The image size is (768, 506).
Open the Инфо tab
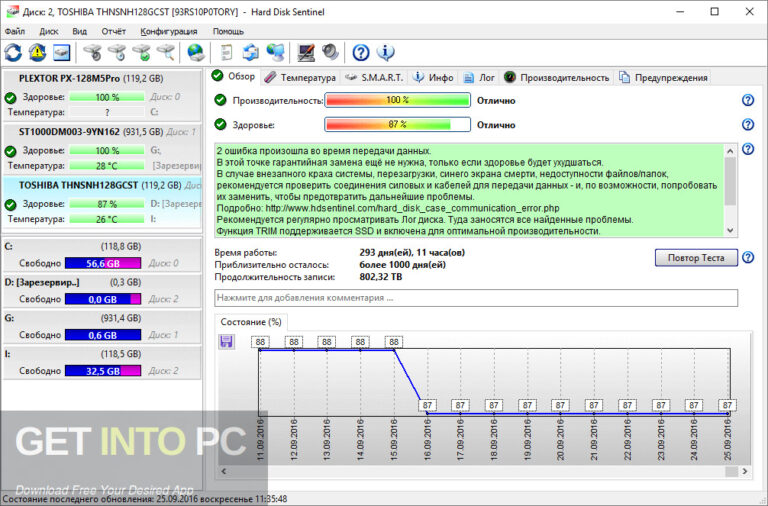[x=433, y=77]
